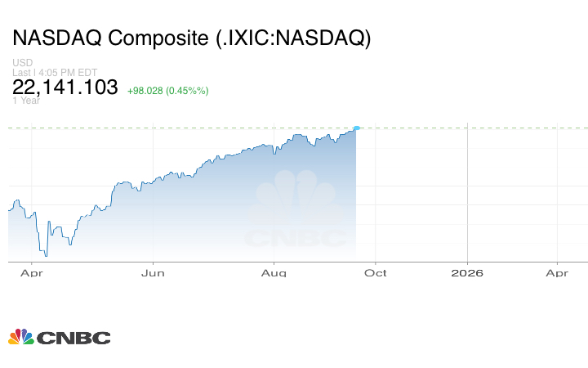
Task: Click the NASDAQ Composite (.IXIC:NASDAQ) title
Action: click(191, 38)
